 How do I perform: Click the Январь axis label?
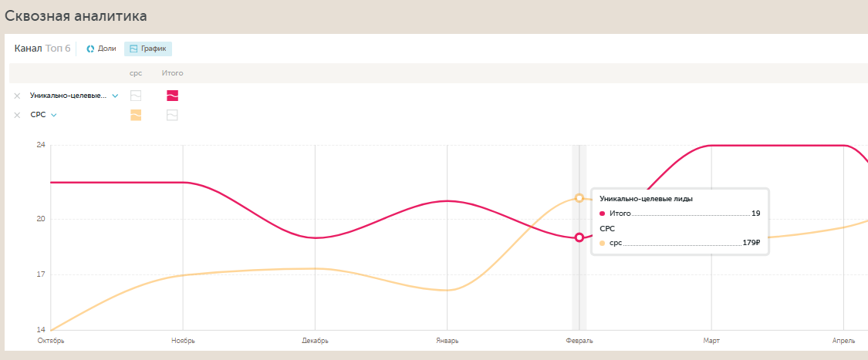pyautogui.click(x=448, y=341)
